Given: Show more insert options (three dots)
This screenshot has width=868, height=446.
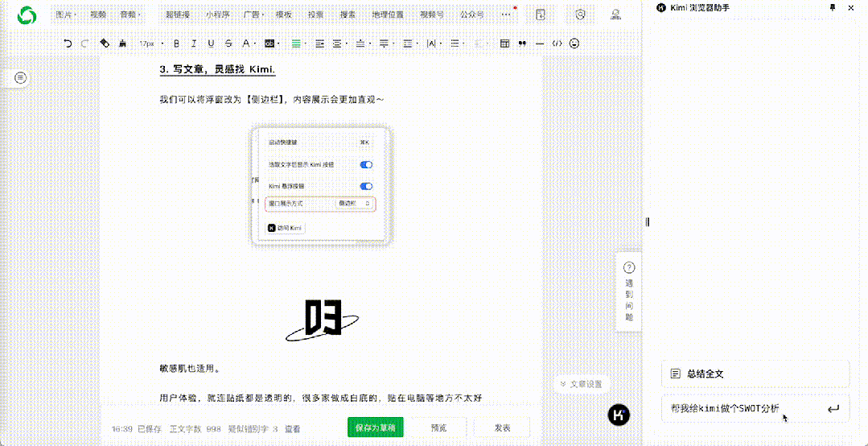Looking at the screenshot, I should (504, 14).
